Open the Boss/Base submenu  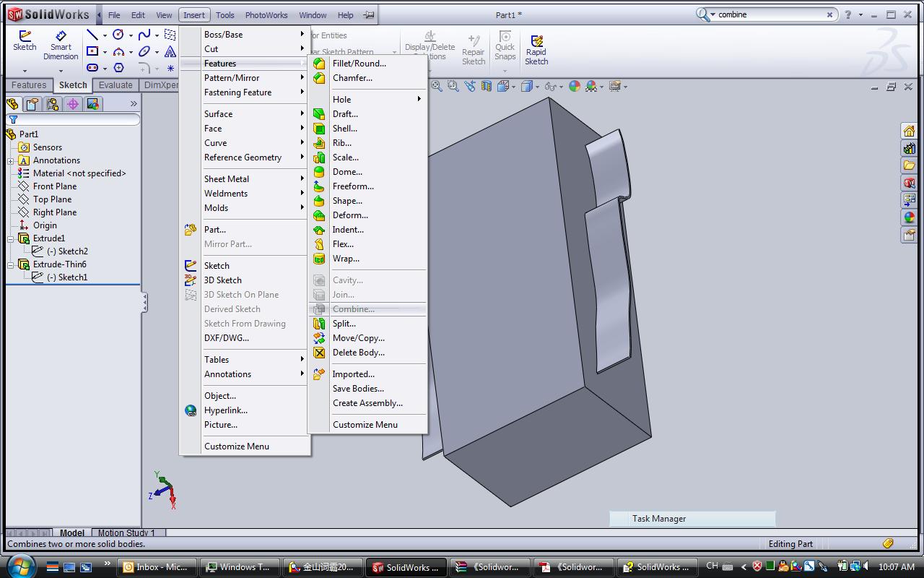pyautogui.click(x=245, y=35)
